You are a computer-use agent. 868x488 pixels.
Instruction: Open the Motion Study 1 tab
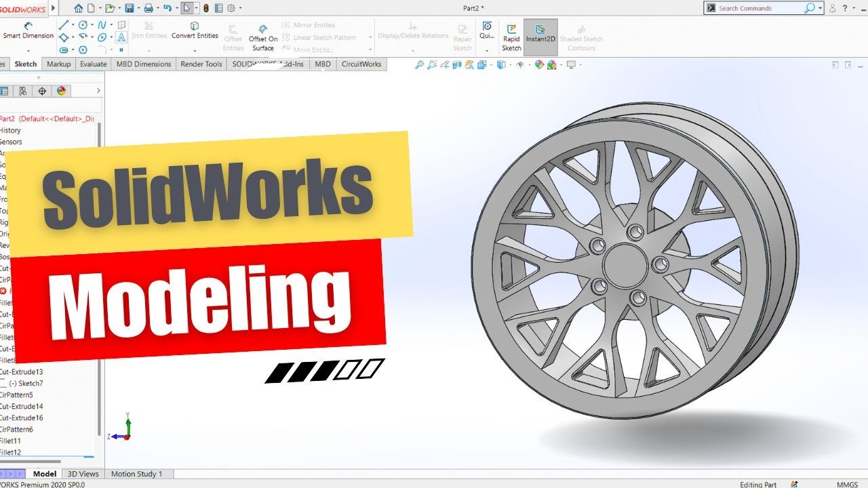tap(136, 474)
